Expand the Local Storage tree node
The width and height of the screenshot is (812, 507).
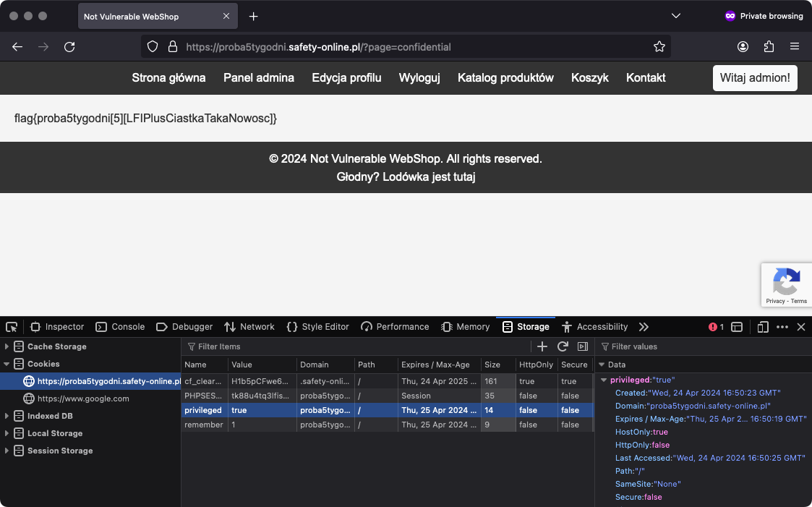tap(7, 433)
